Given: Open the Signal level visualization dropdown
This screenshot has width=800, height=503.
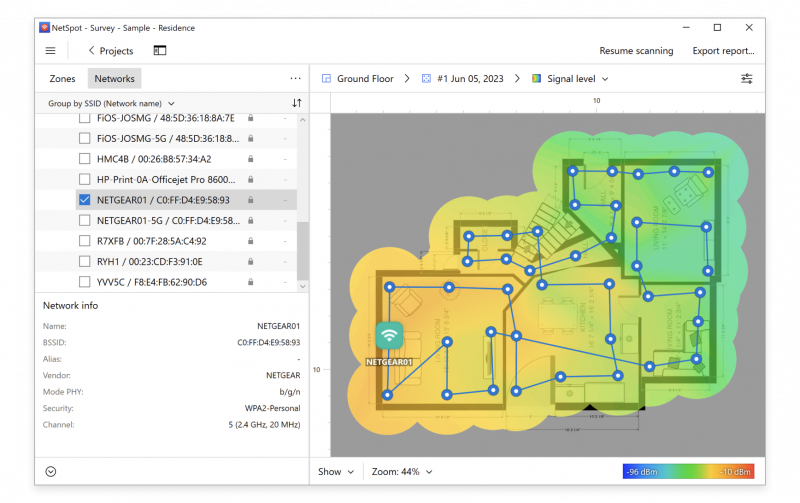Looking at the screenshot, I should 577,79.
